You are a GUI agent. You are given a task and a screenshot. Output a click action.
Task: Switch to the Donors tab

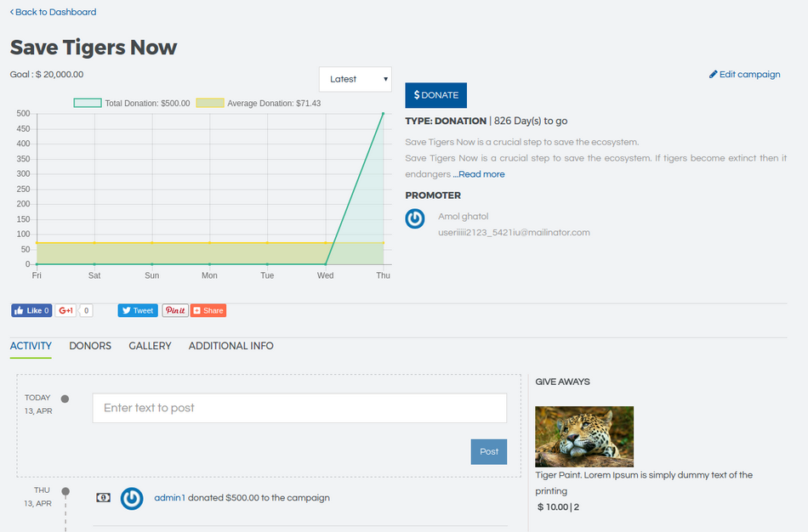coord(90,346)
